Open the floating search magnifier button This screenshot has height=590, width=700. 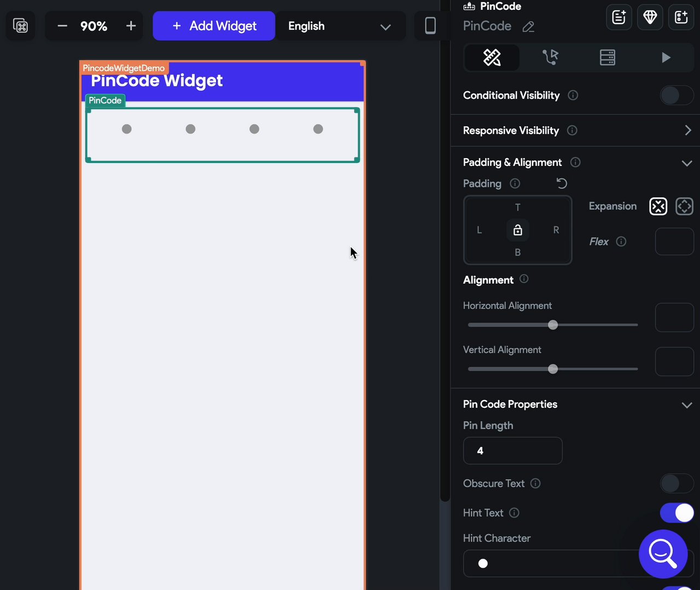tap(663, 554)
